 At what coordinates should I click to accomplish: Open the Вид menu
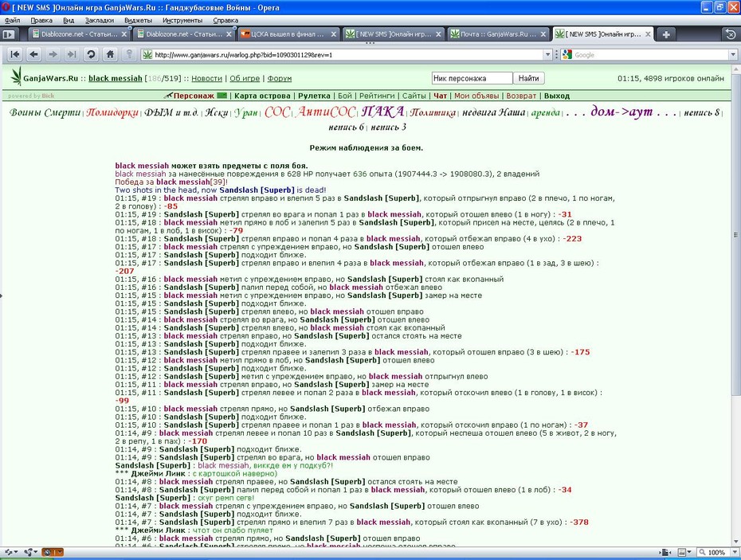tap(69, 21)
